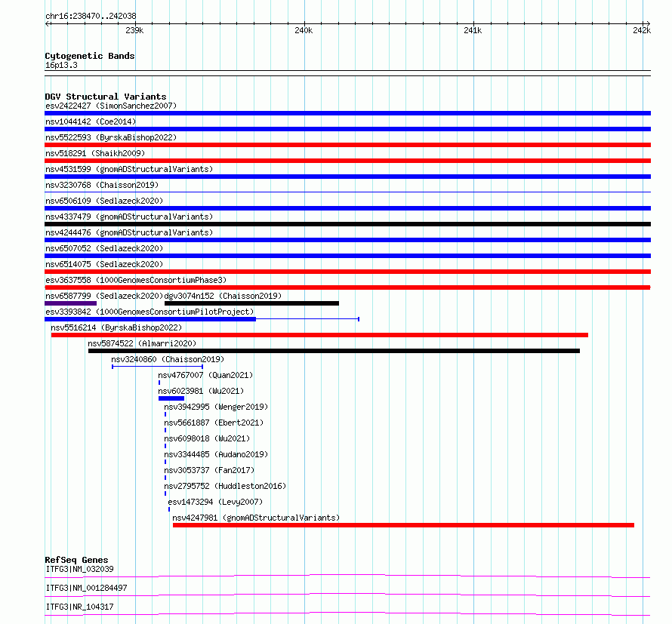The width and height of the screenshot is (672, 624).
Task: Click the nsv2795752 Huddleston2016 variant tick
Action: coord(165,493)
